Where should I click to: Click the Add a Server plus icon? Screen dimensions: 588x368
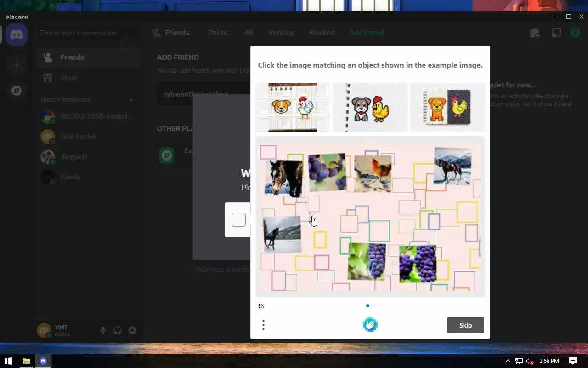17,65
